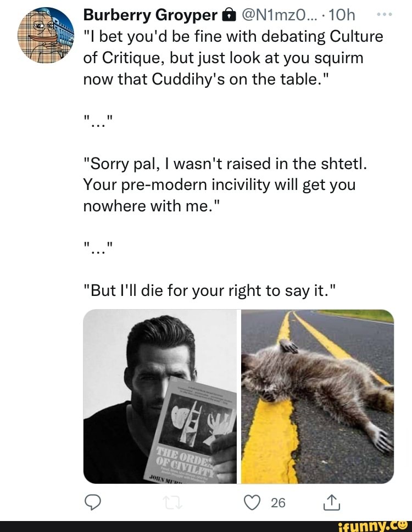Click the ellipsis line below the Cuddihy's paragraph
Image resolution: width=412 pixels, height=532 pixels.
[x=98, y=121]
